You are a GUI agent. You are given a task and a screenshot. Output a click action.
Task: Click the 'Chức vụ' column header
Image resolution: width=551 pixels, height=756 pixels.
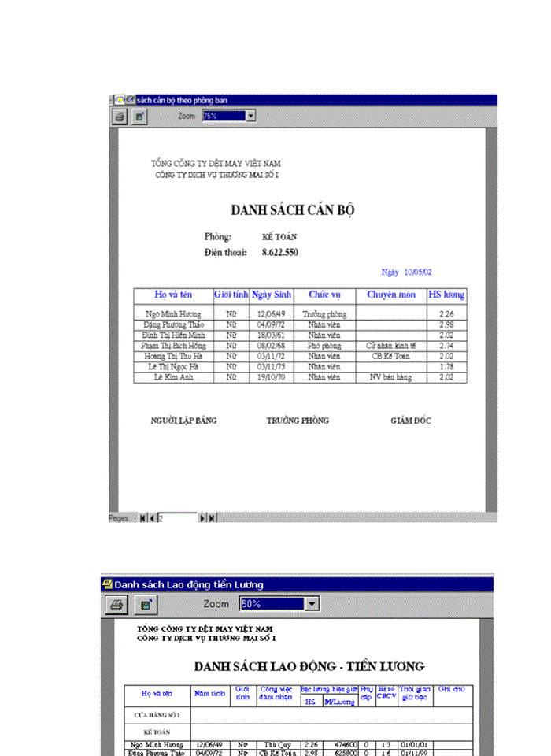(324, 295)
